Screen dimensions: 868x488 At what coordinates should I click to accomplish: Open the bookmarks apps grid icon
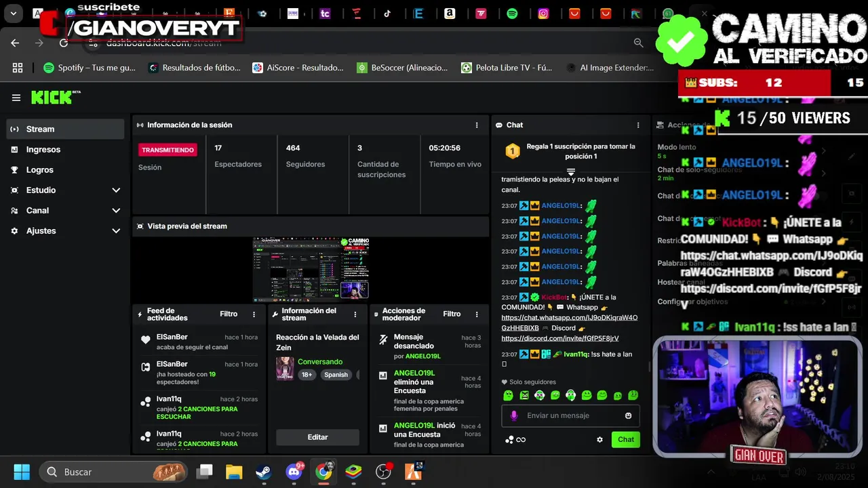click(x=18, y=68)
